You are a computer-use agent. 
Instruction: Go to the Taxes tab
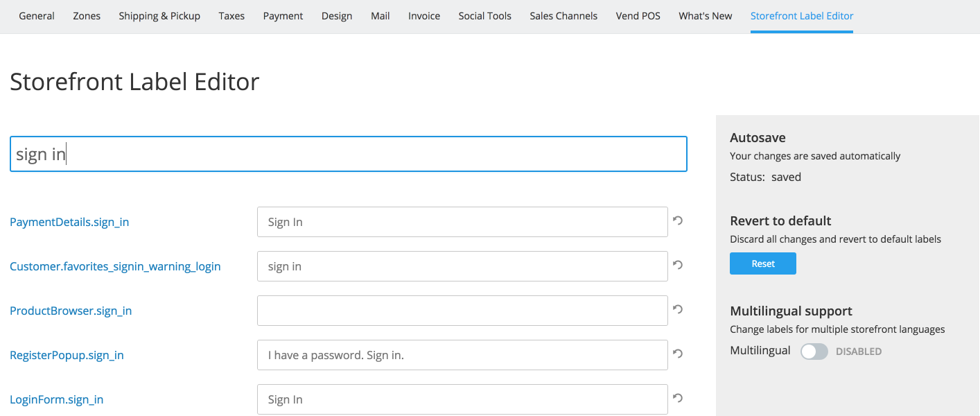pos(231,16)
